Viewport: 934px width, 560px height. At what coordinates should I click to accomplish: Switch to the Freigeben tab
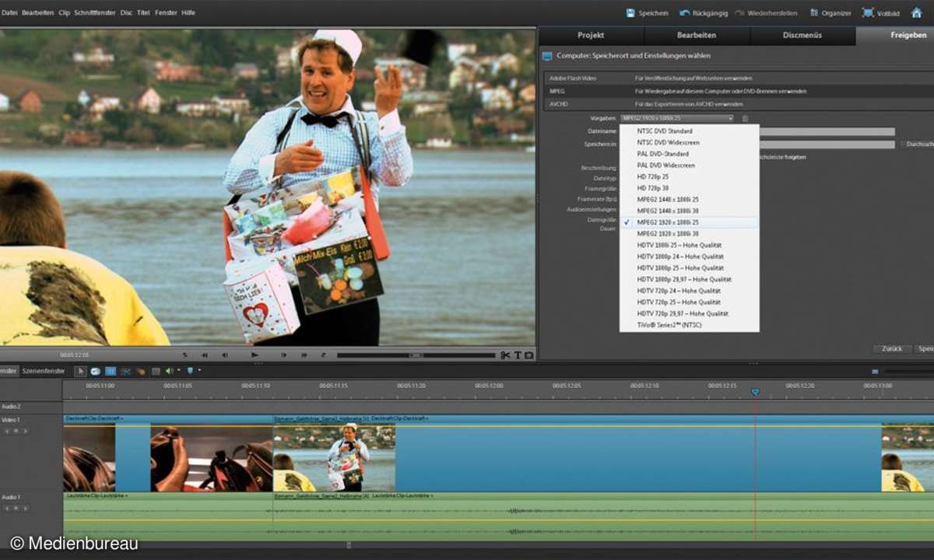[895, 36]
